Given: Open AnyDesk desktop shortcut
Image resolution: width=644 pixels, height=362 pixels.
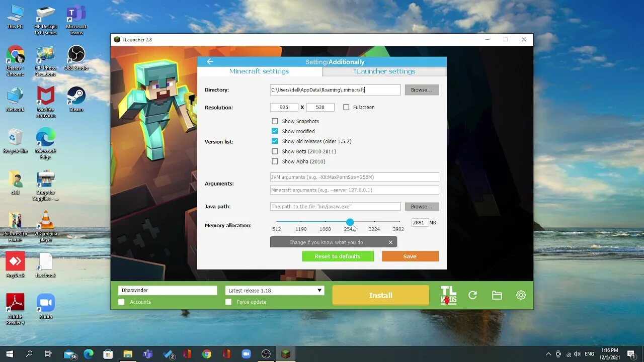Looking at the screenshot, I should click(15, 265).
